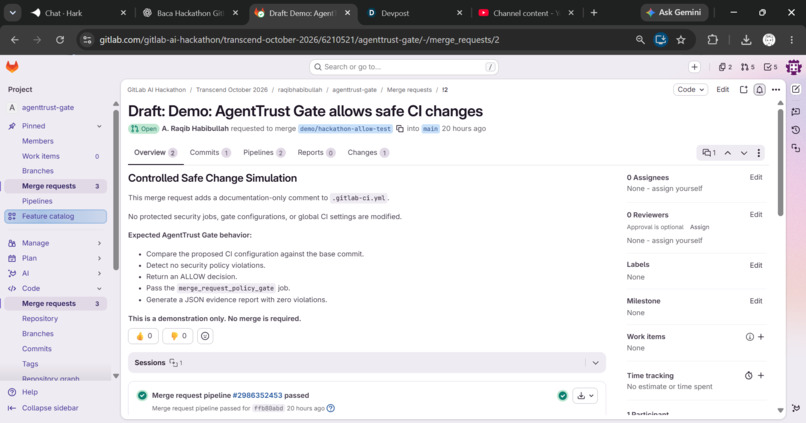This screenshot has width=806, height=423.
Task: Expand the Sessions section chevron
Action: pos(595,363)
